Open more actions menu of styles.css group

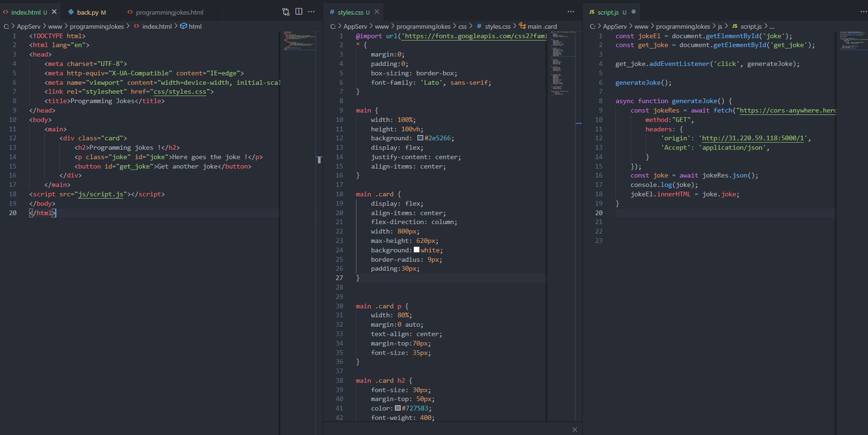click(571, 12)
